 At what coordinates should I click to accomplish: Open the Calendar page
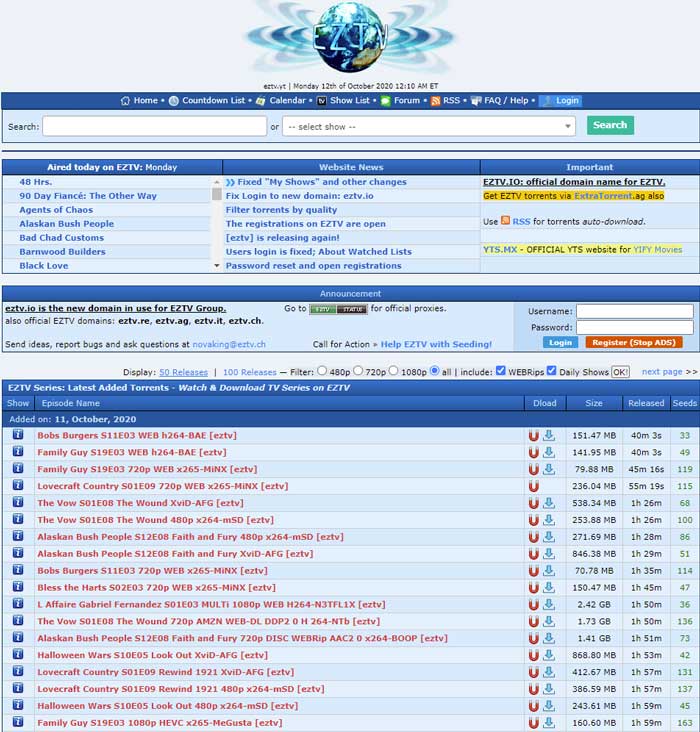click(x=287, y=101)
